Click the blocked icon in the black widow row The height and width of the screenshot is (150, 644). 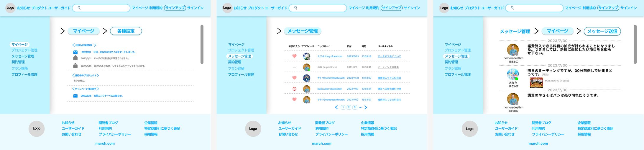pyautogui.click(x=294, y=89)
